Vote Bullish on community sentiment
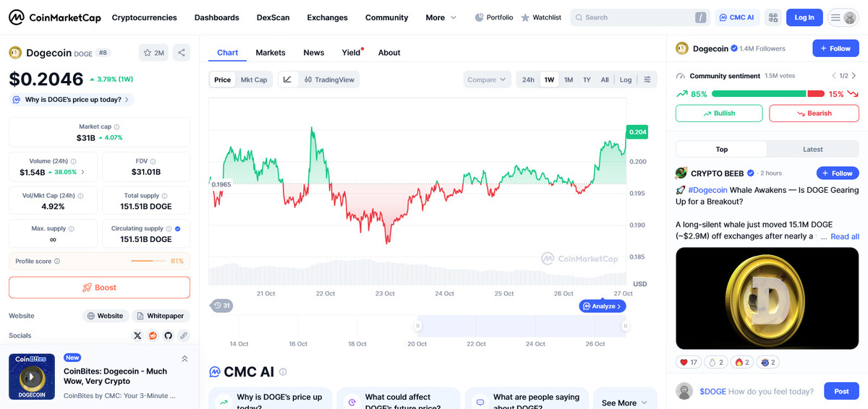The image size is (868, 409). click(718, 113)
